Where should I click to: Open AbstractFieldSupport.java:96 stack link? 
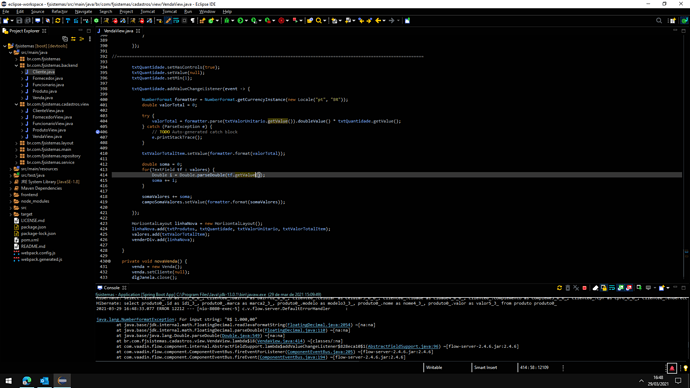click(x=403, y=346)
